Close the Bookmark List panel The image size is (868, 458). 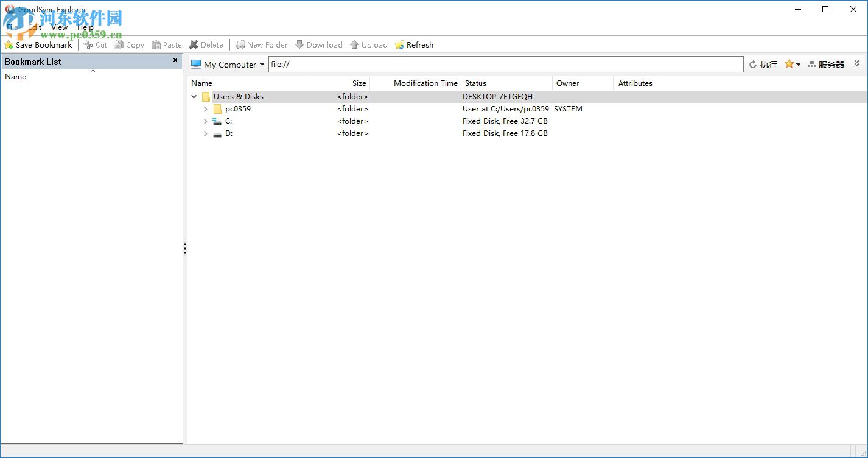click(175, 60)
